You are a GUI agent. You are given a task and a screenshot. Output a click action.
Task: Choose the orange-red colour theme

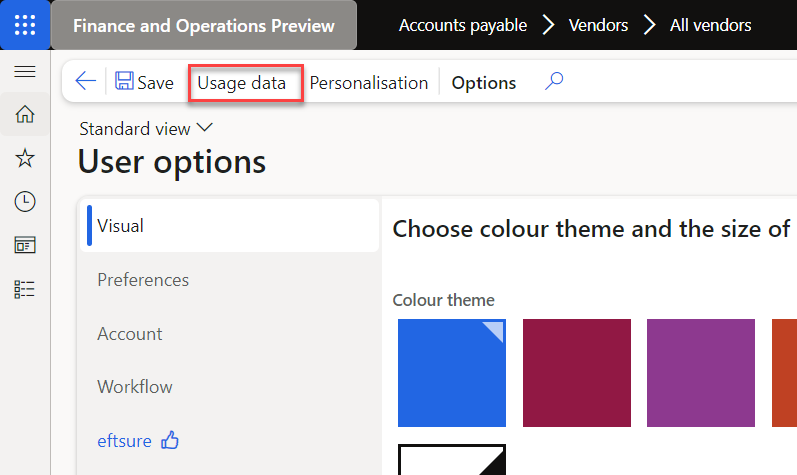784,373
